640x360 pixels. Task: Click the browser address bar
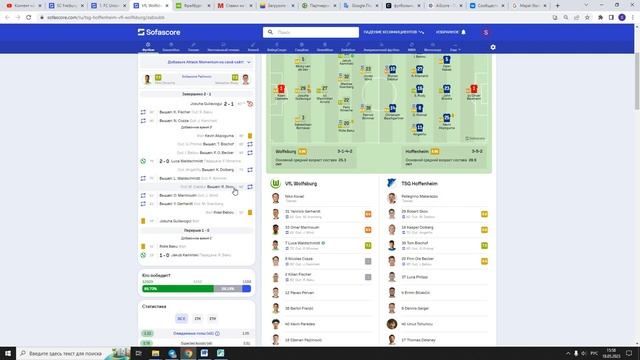pyautogui.click(x=294, y=18)
